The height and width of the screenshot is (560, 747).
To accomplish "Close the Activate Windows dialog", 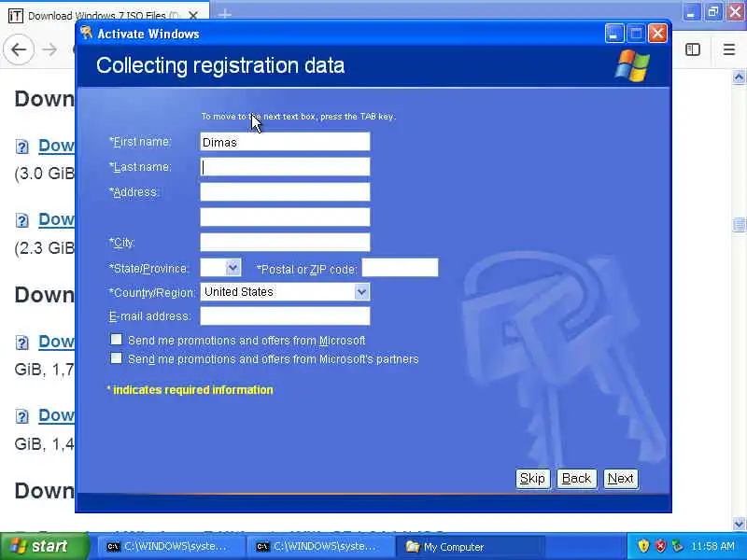I will coord(657,34).
